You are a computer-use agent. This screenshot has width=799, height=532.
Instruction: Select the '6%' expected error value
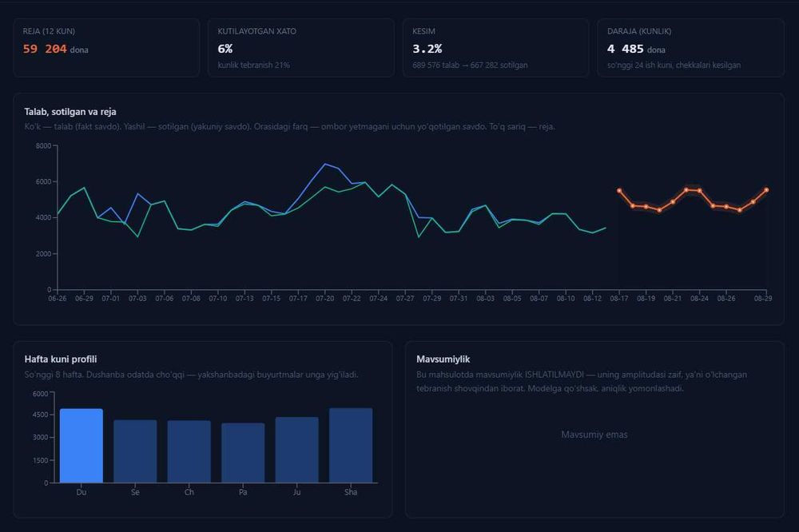click(x=225, y=49)
